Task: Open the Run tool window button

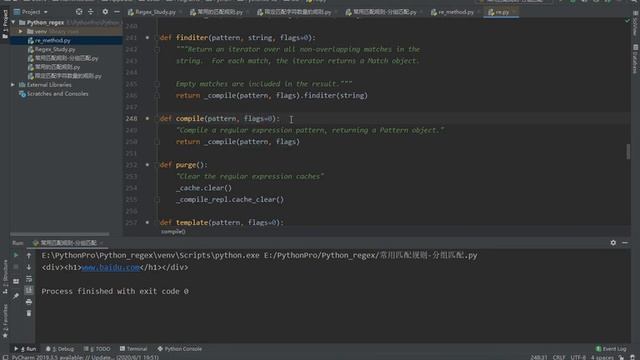Action: pos(25,349)
